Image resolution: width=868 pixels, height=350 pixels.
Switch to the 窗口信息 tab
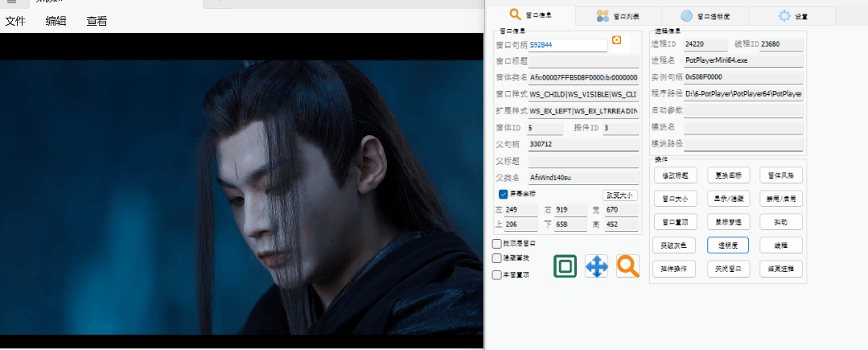(531, 15)
